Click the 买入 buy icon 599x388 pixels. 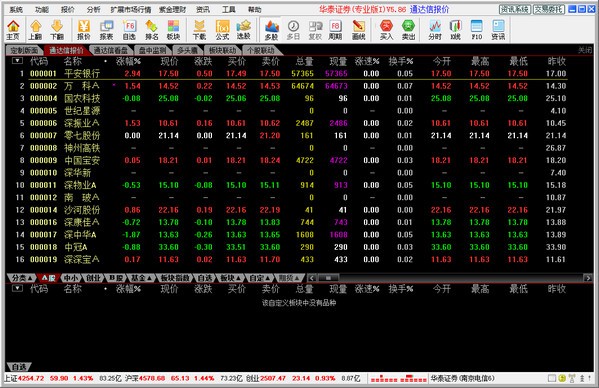click(x=386, y=30)
